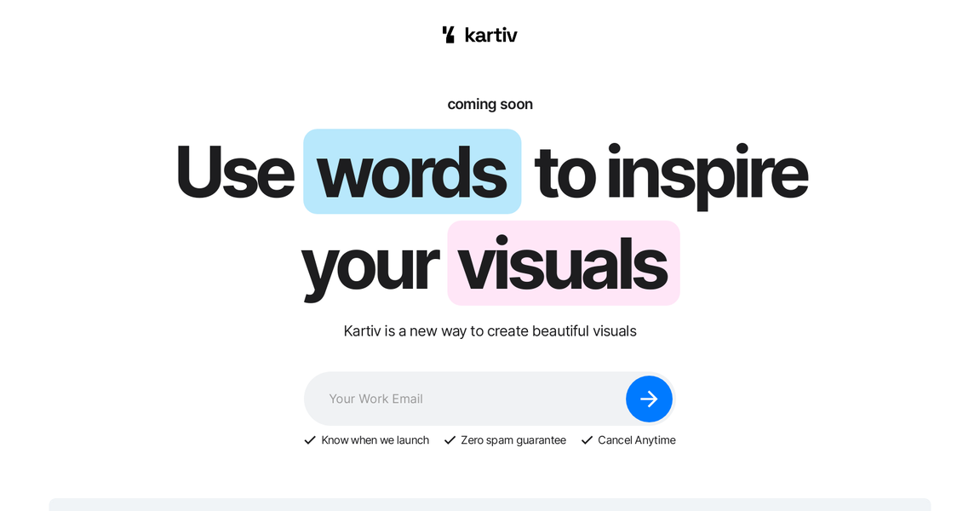Click the Zero spam guarantee reassurance item

tap(513, 439)
